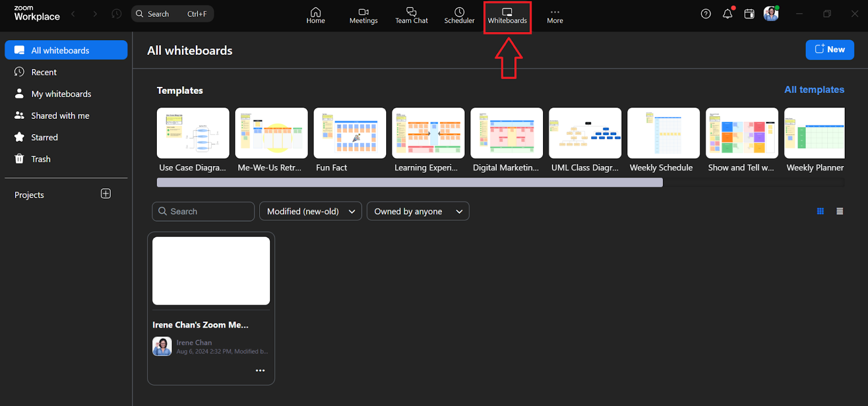
Task: Open the help question mark icon
Action: pos(706,14)
